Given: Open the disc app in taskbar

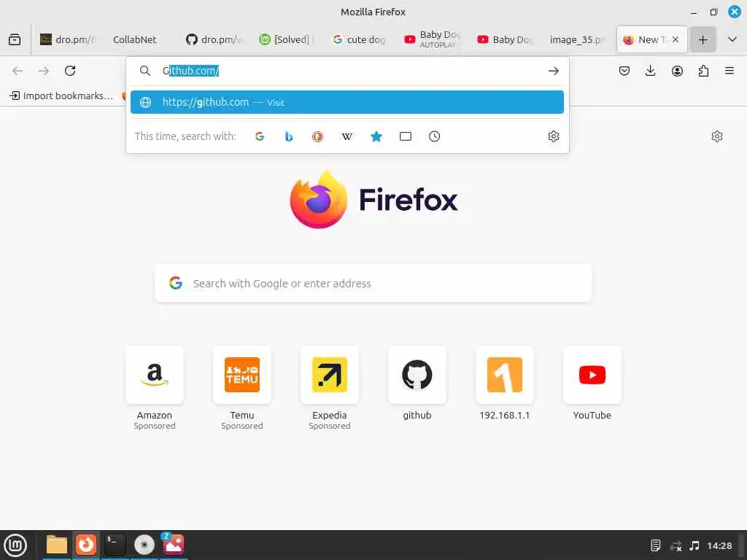Looking at the screenshot, I should (144, 545).
